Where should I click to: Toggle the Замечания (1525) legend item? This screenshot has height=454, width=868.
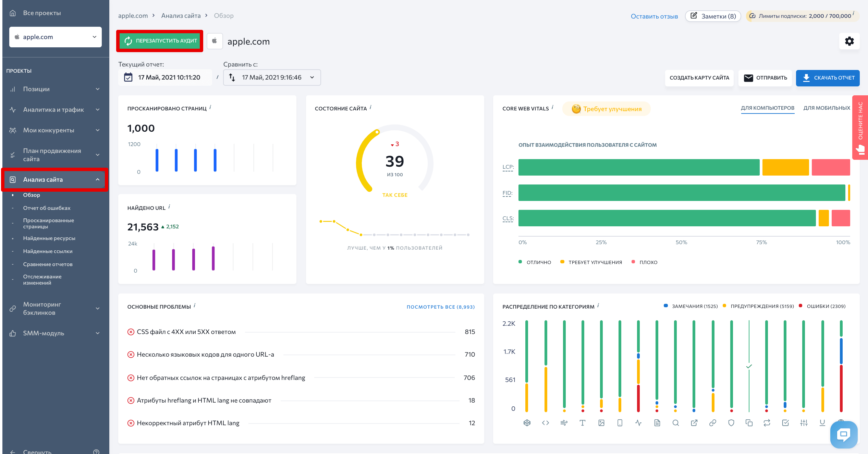[691, 306]
